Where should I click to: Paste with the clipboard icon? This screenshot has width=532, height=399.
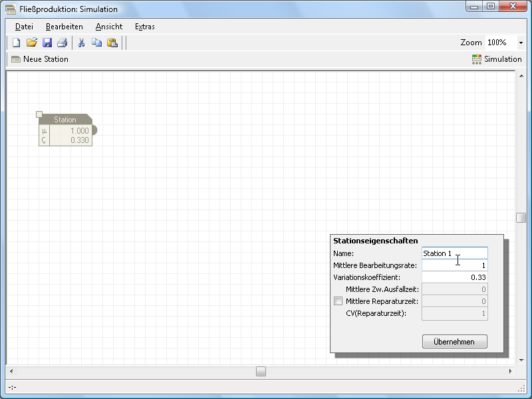[112, 43]
